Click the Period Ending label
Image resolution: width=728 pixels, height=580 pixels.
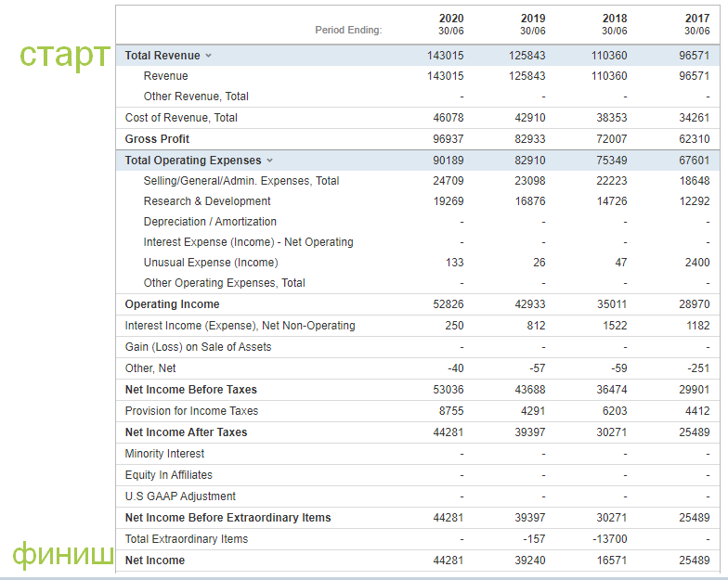(x=349, y=30)
